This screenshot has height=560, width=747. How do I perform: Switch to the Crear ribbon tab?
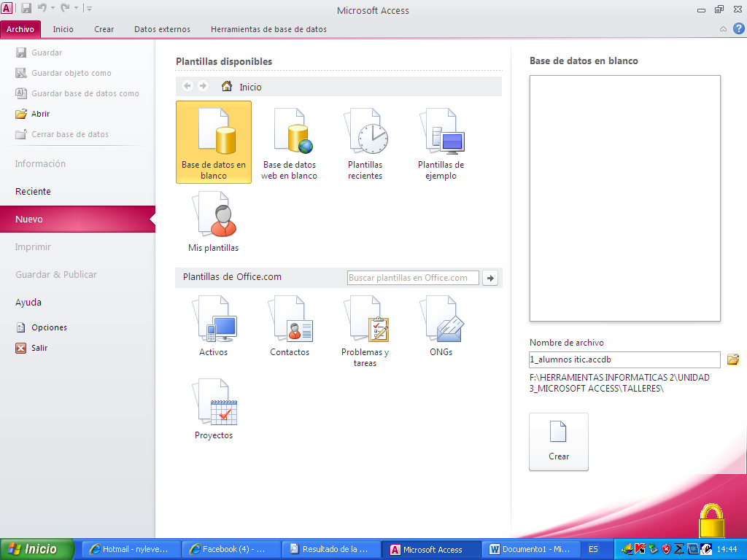tap(104, 29)
